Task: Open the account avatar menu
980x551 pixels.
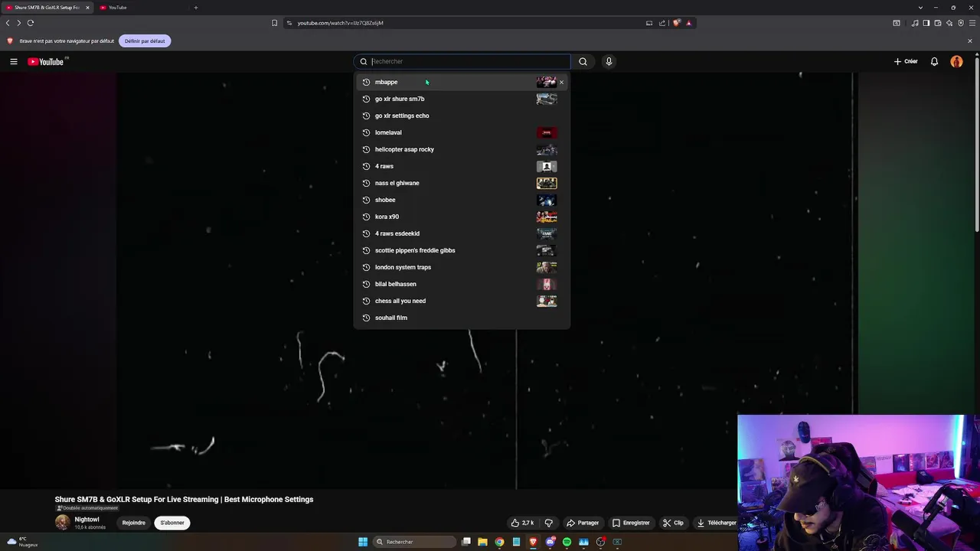Action: coord(956,61)
